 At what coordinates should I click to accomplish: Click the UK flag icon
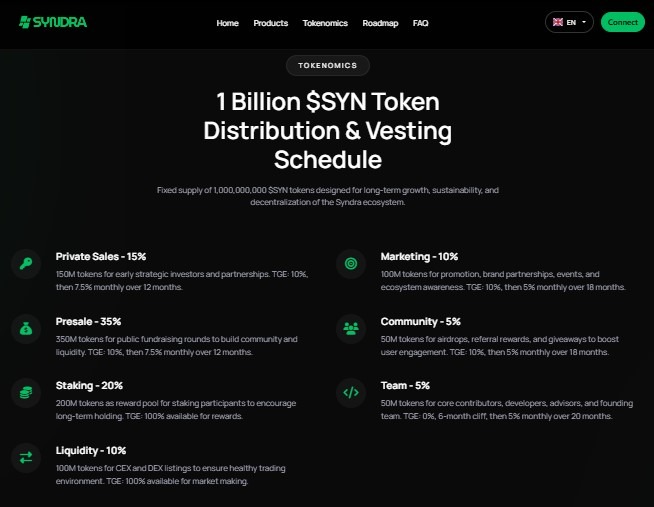557,22
